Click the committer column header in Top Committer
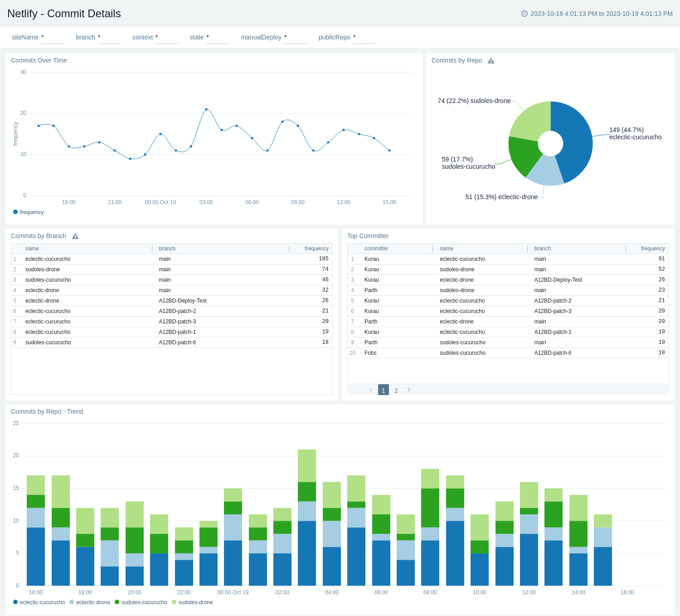Viewport: 680px width, 616px height. pos(376,249)
